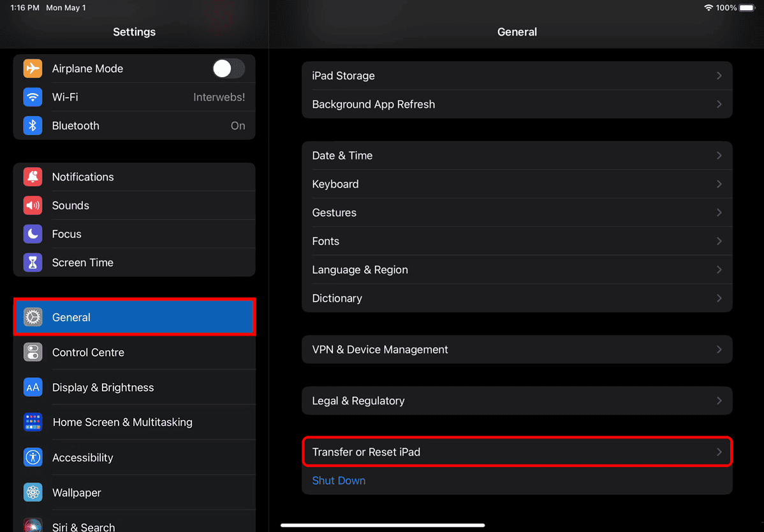Click the Focus moon icon
The height and width of the screenshot is (532, 764).
tap(33, 233)
